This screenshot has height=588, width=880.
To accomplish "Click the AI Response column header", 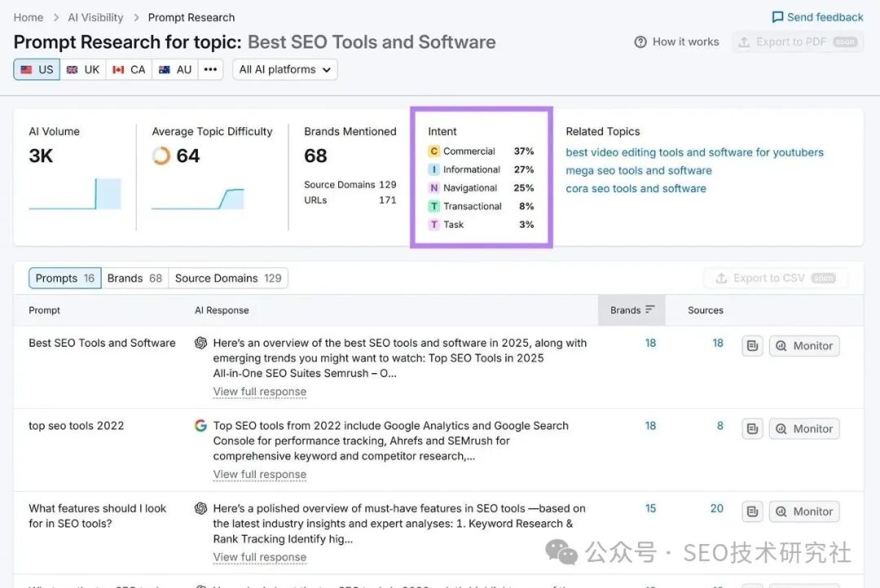I will click(222, 310).
